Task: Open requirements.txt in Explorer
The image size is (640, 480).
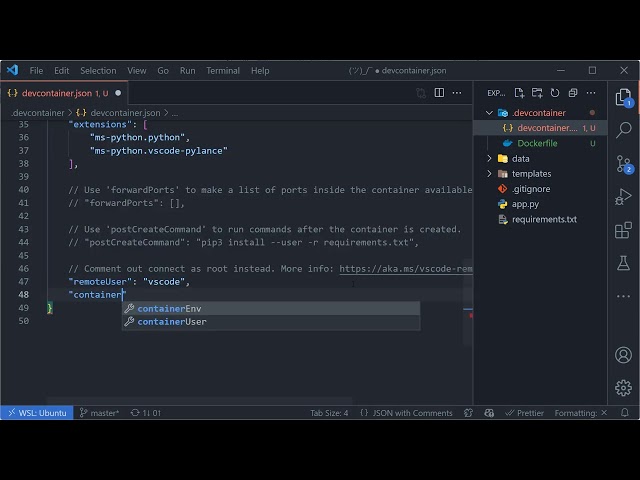Action: 540,219
